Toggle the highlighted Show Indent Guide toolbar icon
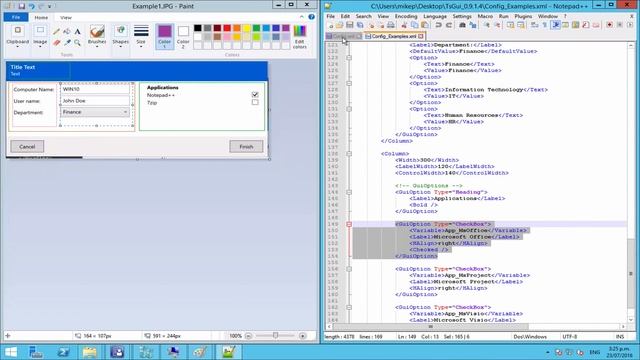The width and height of the screenshot is (640, 360). point(556,25)
